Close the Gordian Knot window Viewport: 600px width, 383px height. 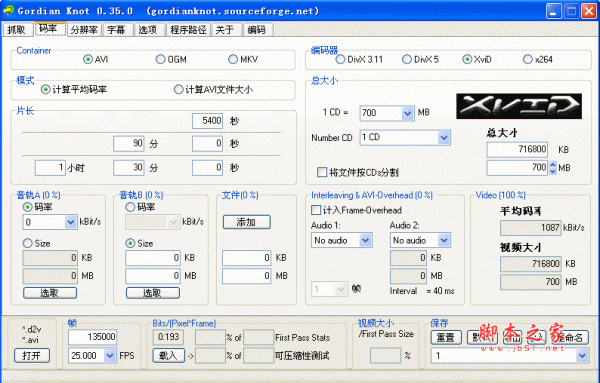(589, 11)
